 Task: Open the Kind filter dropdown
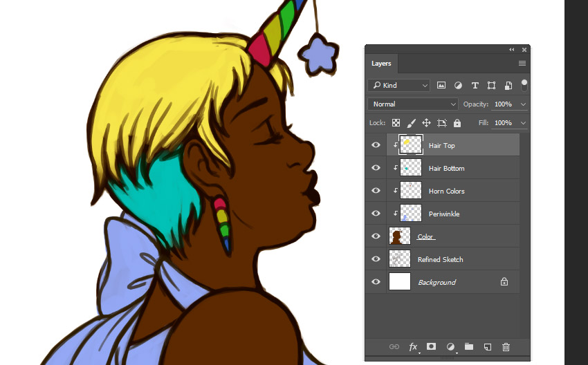(x=399, y=86)
